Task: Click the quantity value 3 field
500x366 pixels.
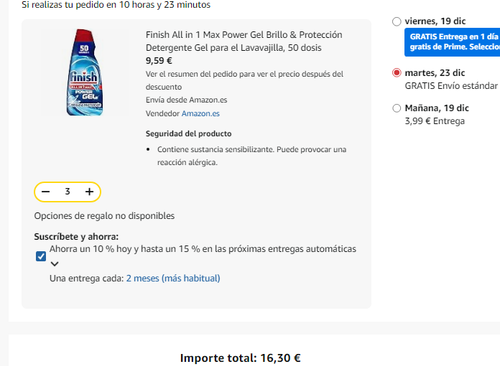Action: click(x=67, y=192)
